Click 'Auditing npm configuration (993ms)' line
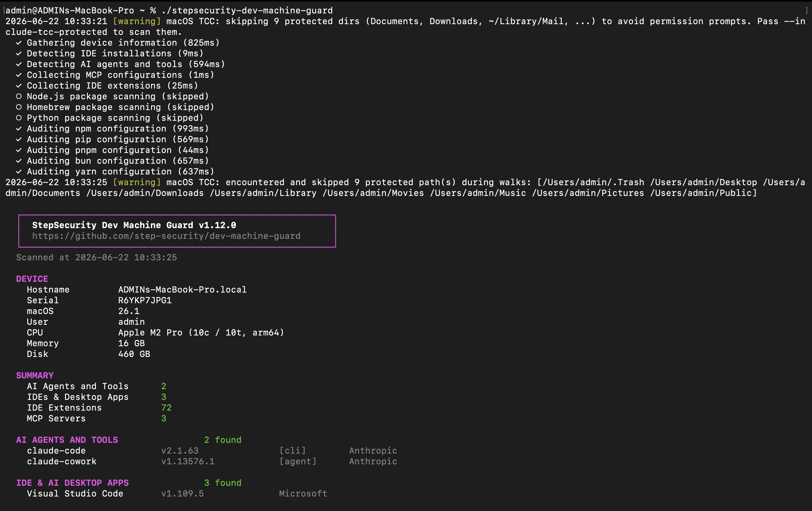The width and height of the screenshot is (812, 511). point(113,129)
